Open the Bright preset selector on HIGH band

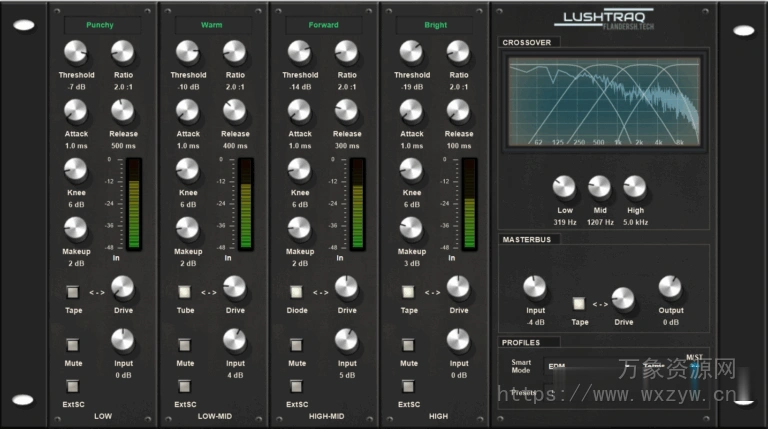435,25
